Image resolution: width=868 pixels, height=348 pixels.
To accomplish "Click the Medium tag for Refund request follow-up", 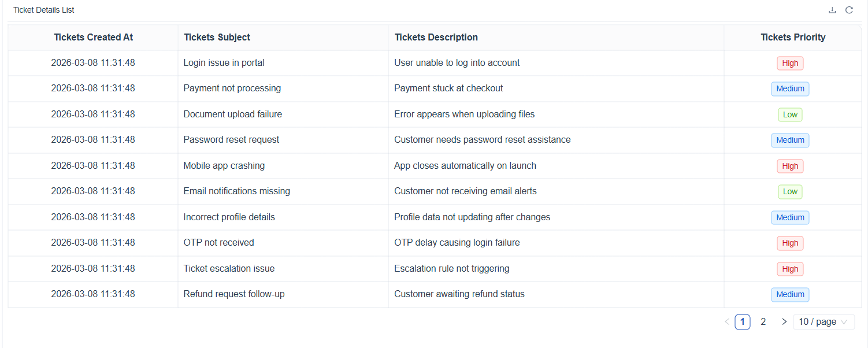I will tap(790, 294).
